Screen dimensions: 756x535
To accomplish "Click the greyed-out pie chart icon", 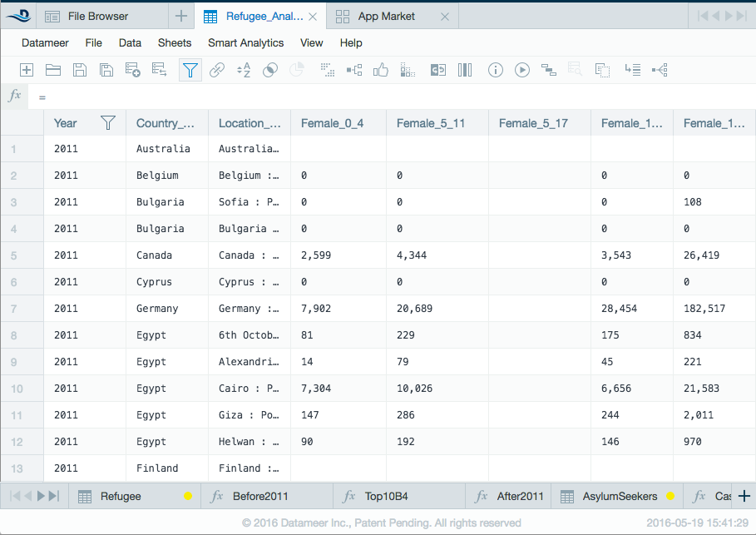I will click(x=297, y=70).
